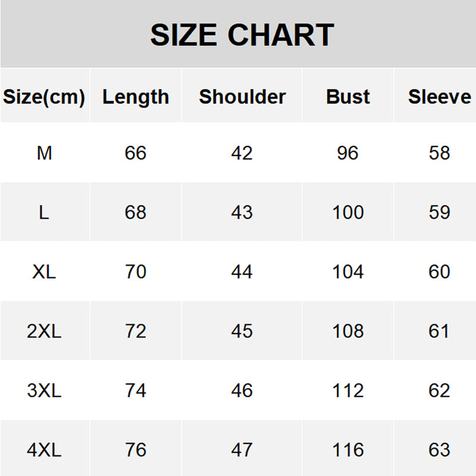Select the 2XL size row label
Viewport: 476px width, 476px height.
(44, 331)
